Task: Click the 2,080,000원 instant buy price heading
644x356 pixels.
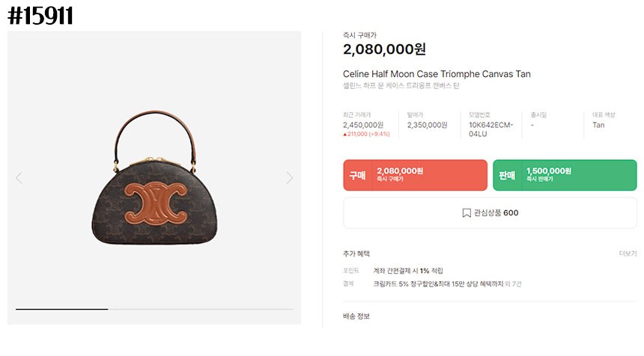Action: pyautogui.click(x=384, y=49)
